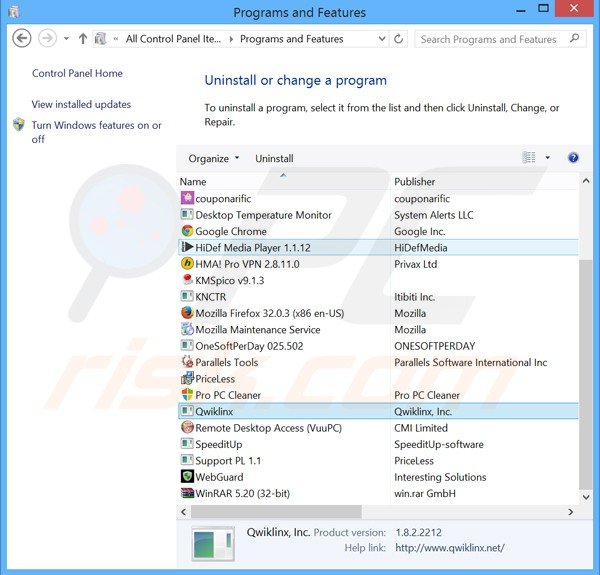Click publisher Interesting Solutions
This screenshot has height=575, width=600.
[x=440, y=477]
